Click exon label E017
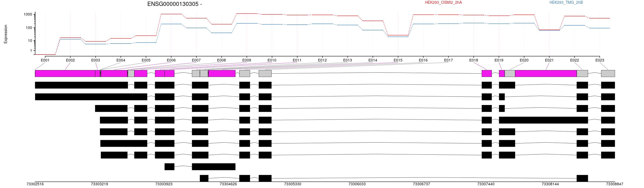This screenshot has height=188, width=644. [448, 60]
